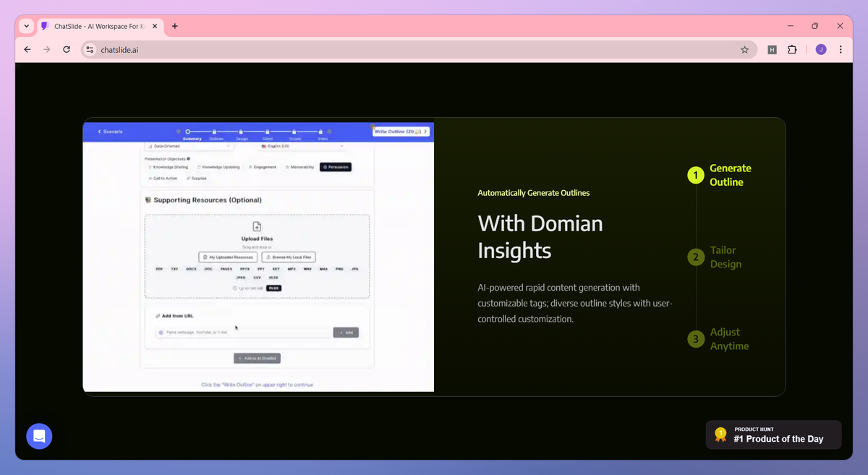Close the ChatSlide browser tab
This screenshot has height=475, width=868.
click(x=156, y=26)
